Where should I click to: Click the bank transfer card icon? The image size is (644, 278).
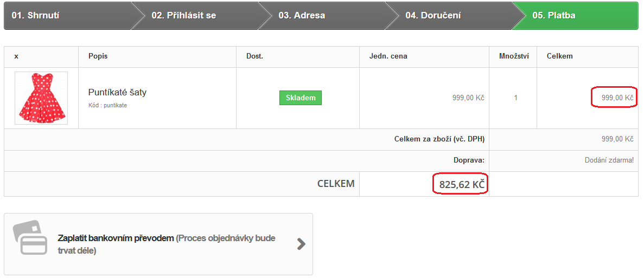tap(30, 238)
